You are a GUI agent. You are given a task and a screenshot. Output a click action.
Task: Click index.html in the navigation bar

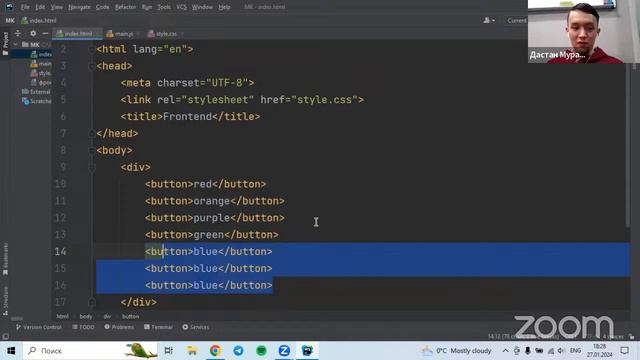click(x=39, y=20)
